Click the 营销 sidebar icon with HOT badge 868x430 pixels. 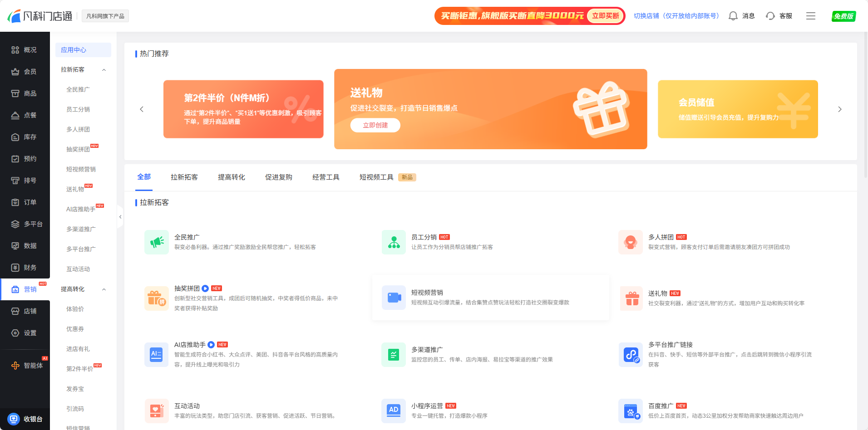pyautogui.click(x=25, y=289)
